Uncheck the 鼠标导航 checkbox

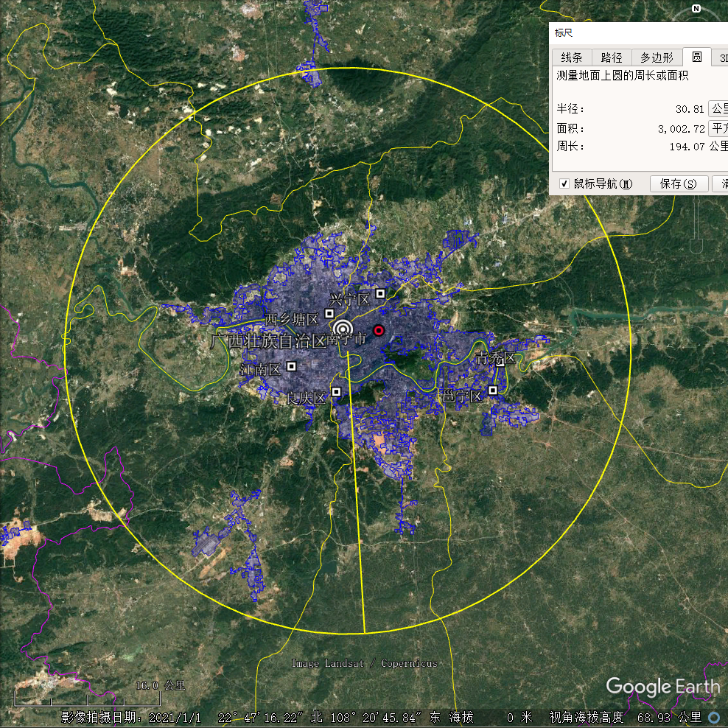point(564,183)
